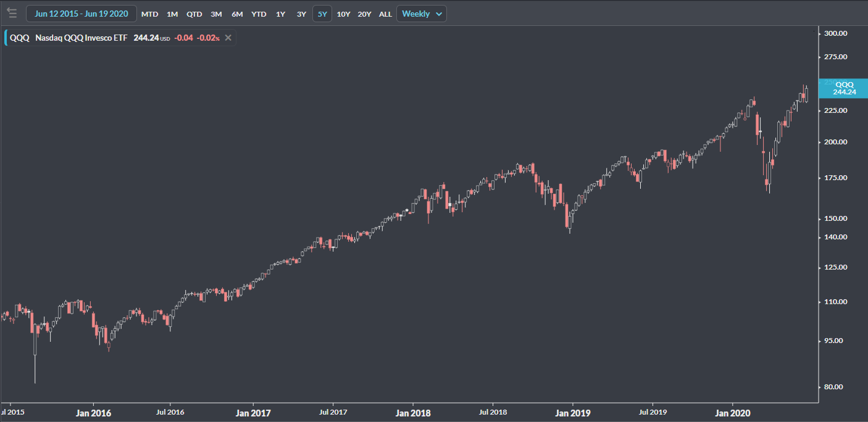Switch to 1Y chart range
Image resolution: width=868 pixels, height=422 pixels.
[x=280, y=14]
